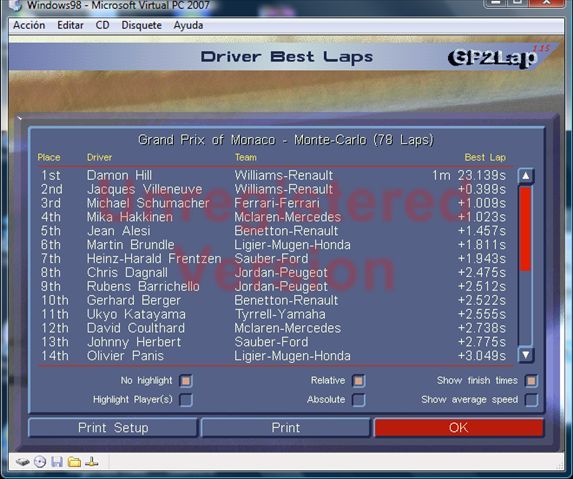Click the Print Setup button
The width and height of the screenshot is (573, 479).
click(113, 428)
